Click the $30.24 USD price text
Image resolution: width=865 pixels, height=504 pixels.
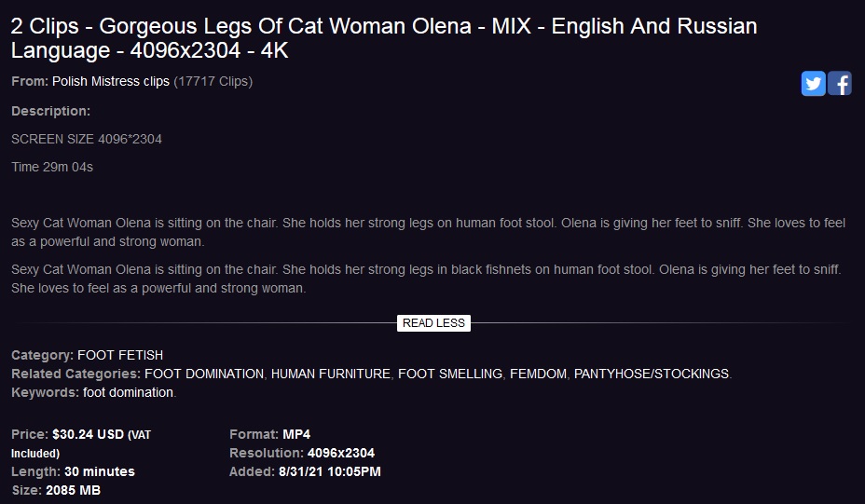point(88,434)
